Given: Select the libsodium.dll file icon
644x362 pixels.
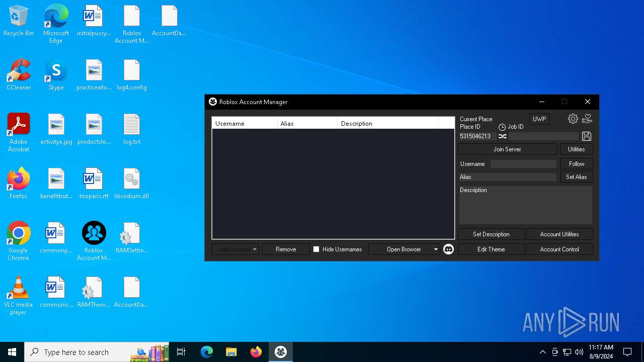Looking at the screenshot, I should pos(131,184).
